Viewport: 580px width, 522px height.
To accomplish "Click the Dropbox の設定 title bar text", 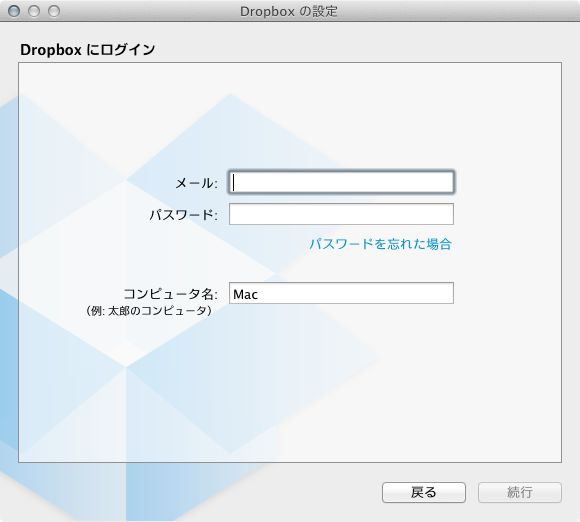I will point(289,11).
